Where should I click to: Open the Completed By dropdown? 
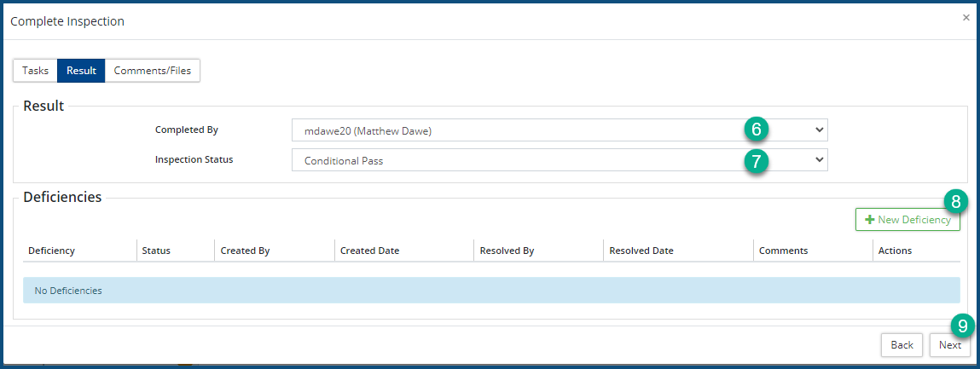[x=559, y=130]
